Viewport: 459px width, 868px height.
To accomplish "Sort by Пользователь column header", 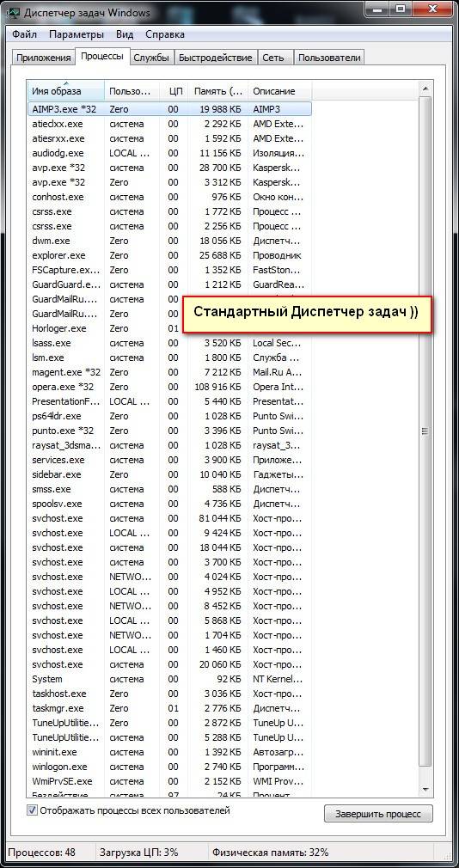I will (132, 91).
